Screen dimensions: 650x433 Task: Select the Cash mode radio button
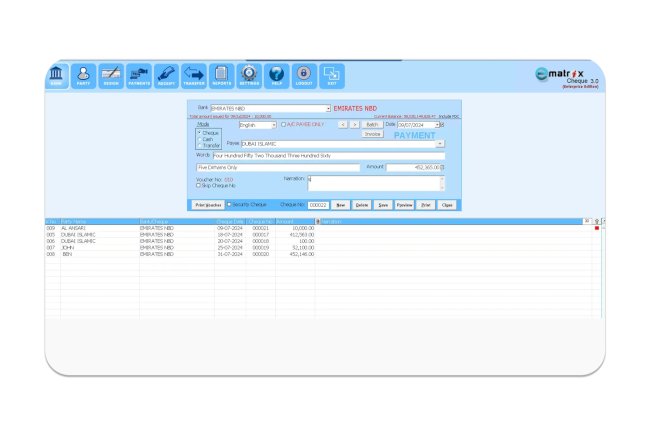pyautogui.click(x=199, y=139)
